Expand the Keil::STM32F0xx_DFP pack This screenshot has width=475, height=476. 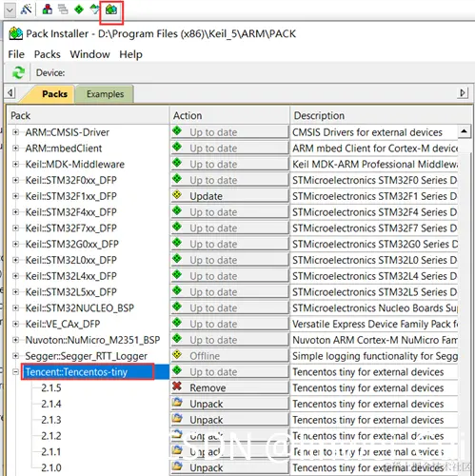click(15, 180)
